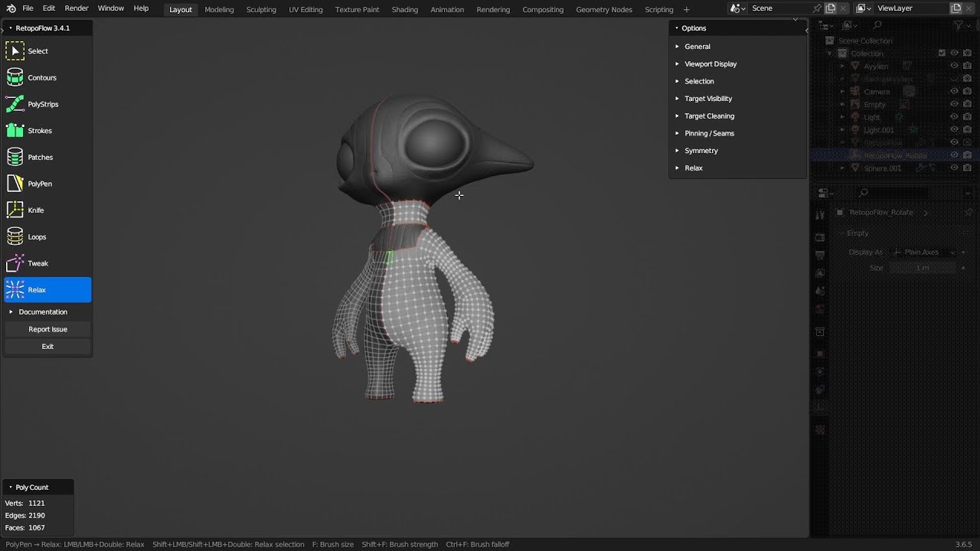
Task: Click the new scene icon beside Scene field
Action: (x=831, y=8)
